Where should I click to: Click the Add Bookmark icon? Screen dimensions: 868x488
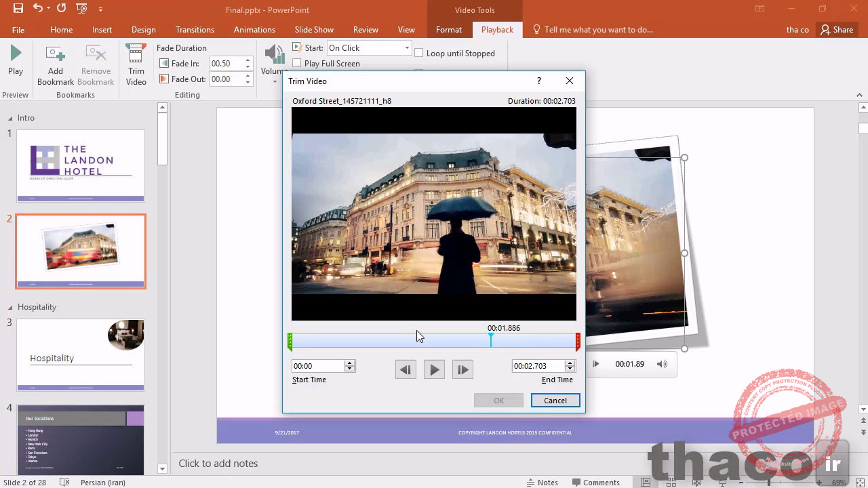click(x=56, y=54)
